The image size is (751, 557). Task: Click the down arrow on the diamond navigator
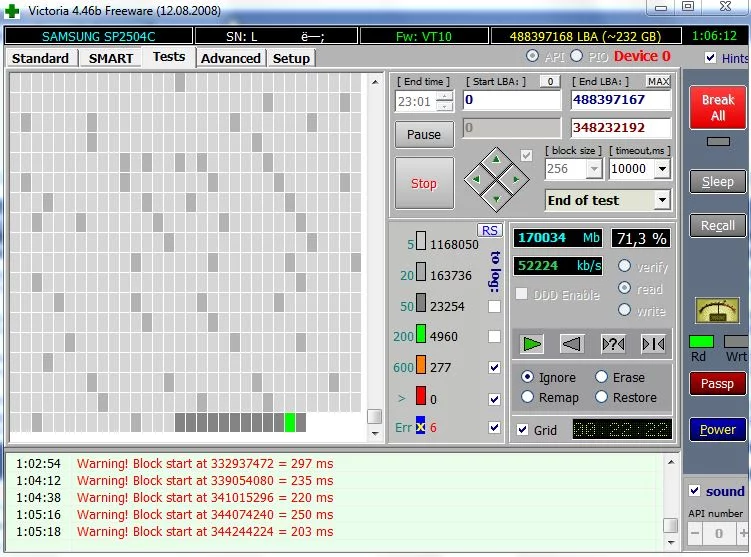click(496, 199)
